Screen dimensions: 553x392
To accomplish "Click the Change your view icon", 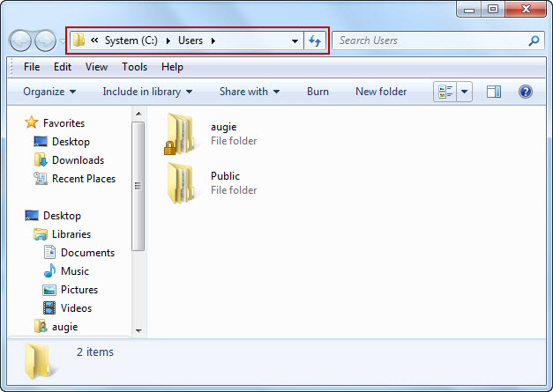I will 445,92.
